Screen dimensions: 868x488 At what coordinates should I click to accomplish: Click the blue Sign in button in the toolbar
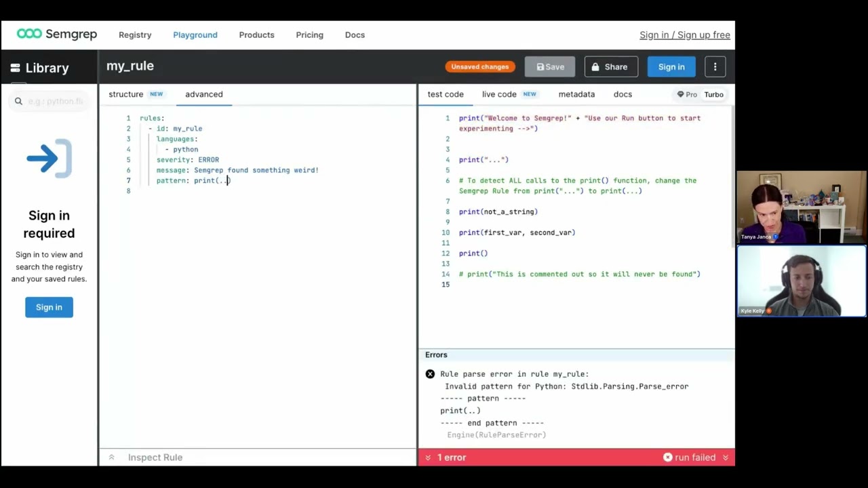tap(671, 66)
